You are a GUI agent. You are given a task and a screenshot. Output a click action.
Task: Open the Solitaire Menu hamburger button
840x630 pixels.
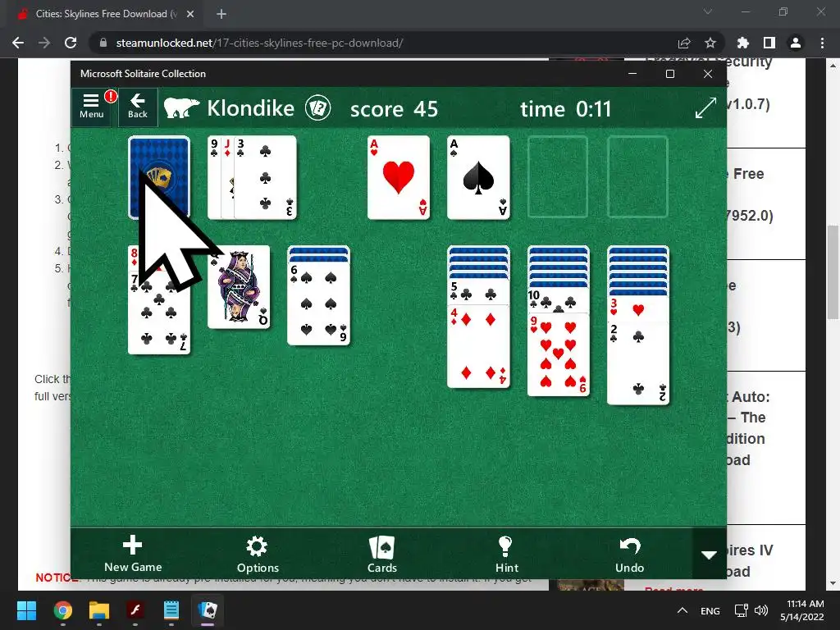point(92,106)
